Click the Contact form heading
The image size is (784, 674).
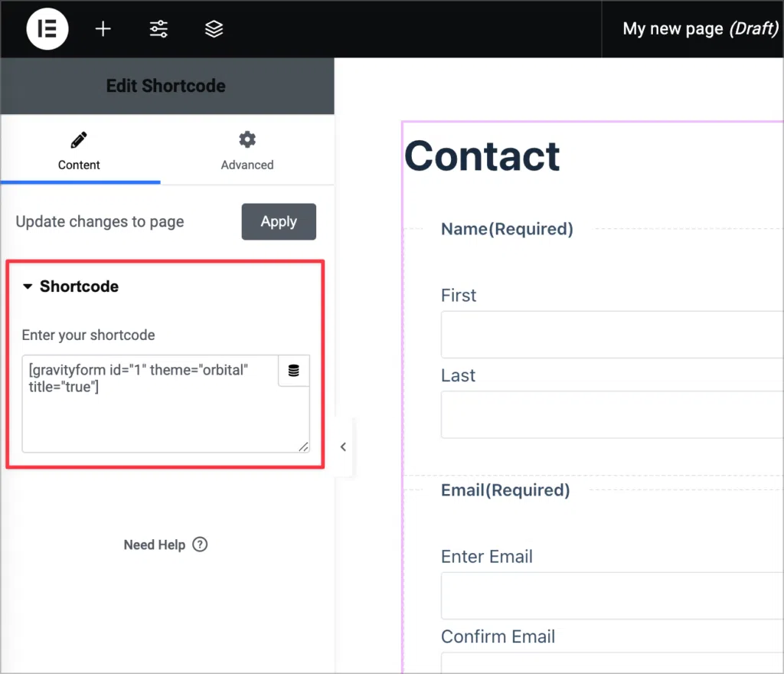pyautogui.click(x=482, y=156)
